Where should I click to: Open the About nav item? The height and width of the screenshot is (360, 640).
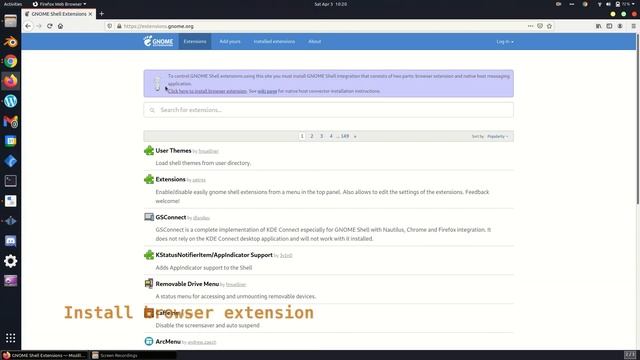[314, 42]
